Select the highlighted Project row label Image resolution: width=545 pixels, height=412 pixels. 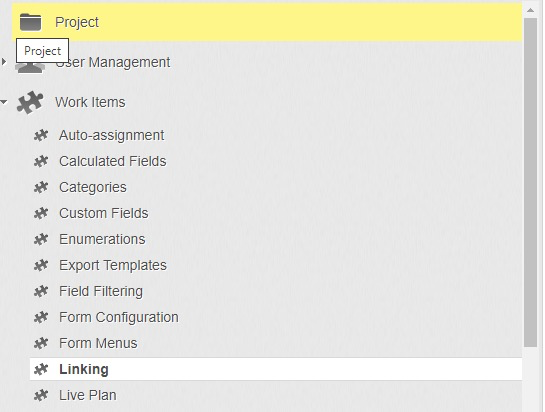(x=77, y=22)
